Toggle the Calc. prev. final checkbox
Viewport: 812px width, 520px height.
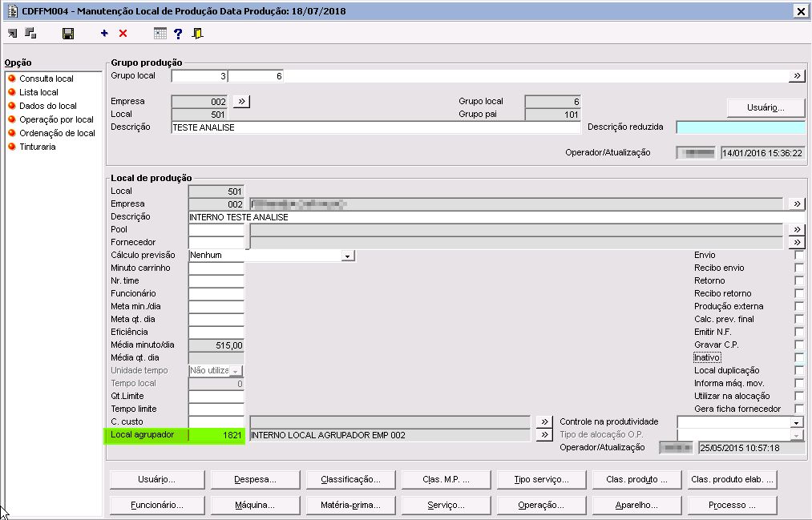click(x=799, y=319)
